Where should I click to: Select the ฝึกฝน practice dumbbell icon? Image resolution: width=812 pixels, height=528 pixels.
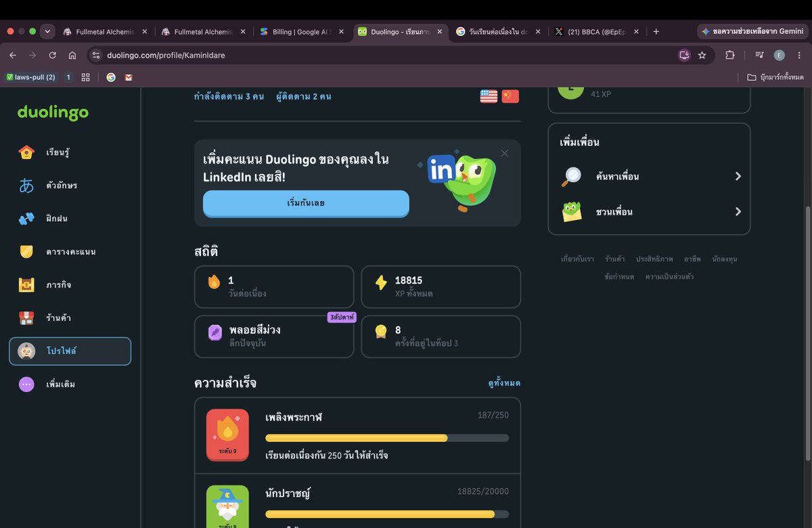pyautogui.click(x=26, y=219)
